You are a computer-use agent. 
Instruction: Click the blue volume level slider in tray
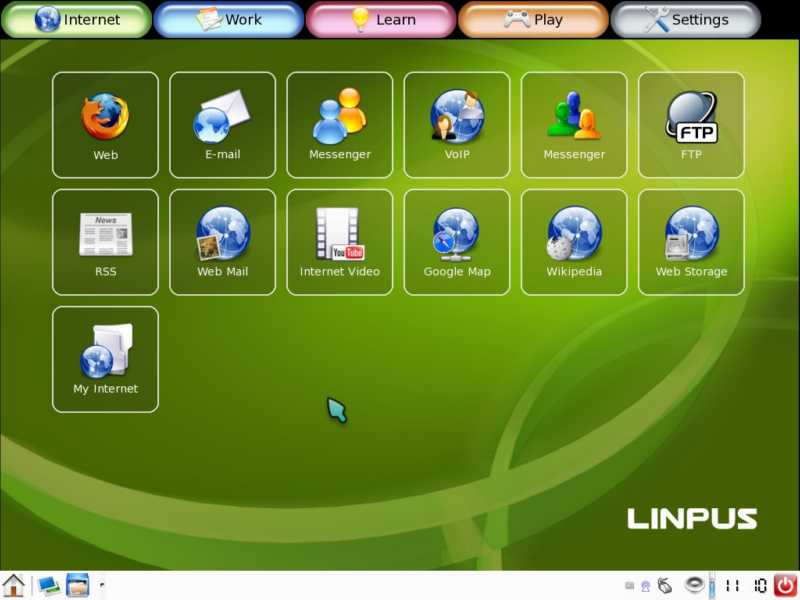712,585
